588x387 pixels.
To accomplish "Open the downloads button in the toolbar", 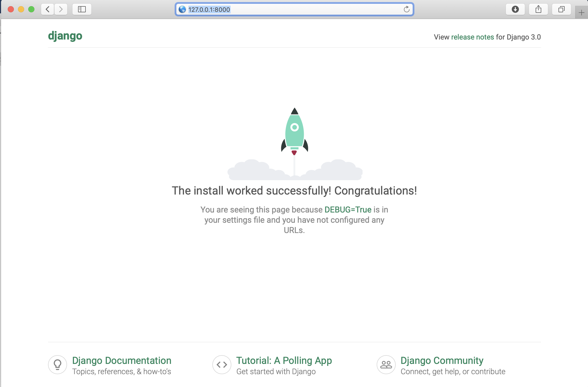I will (515, 9).
